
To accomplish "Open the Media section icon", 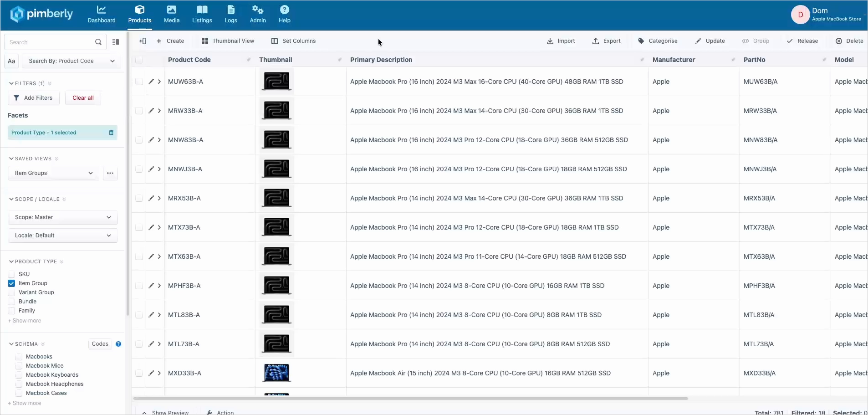I will pos(171,10).
